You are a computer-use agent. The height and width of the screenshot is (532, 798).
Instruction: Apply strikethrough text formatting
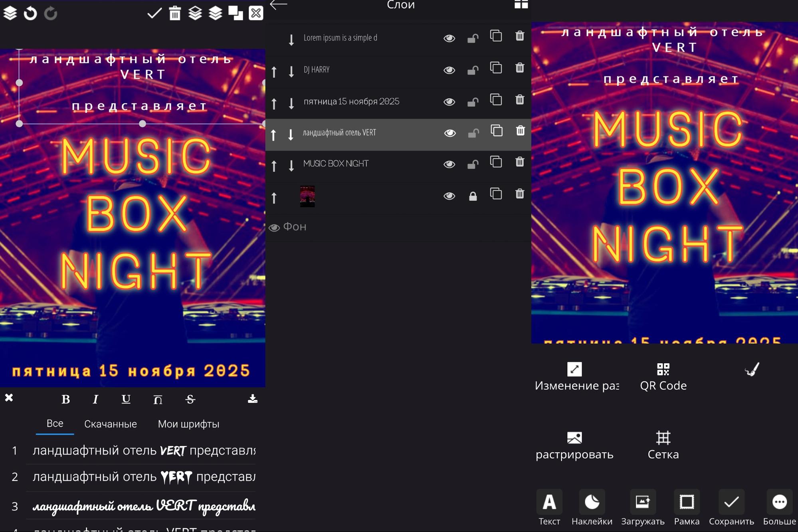pyautogui.click(x=190, y=399)
